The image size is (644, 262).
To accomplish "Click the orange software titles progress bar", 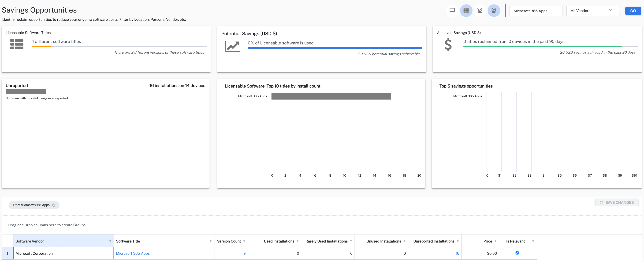I will pos(42,46).
